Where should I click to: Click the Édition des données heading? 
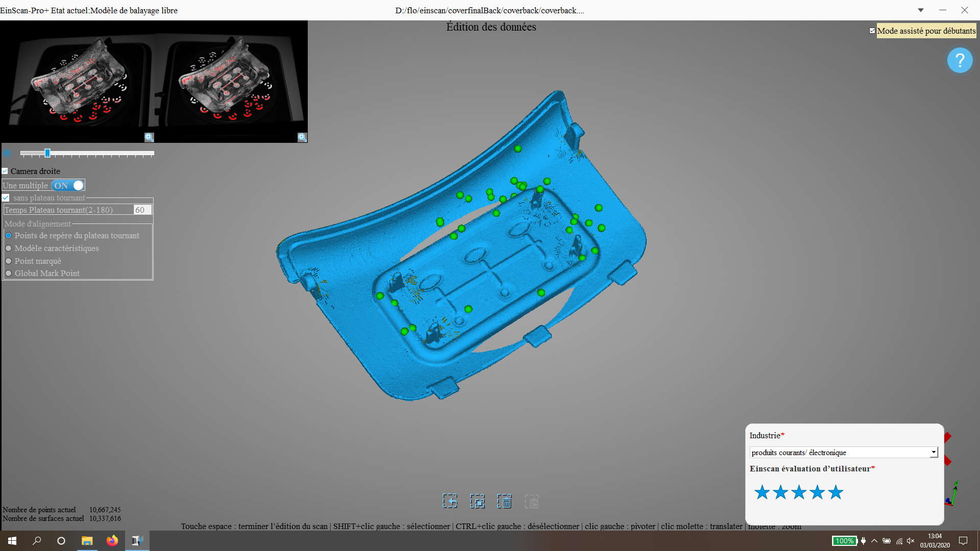[491, 27]
